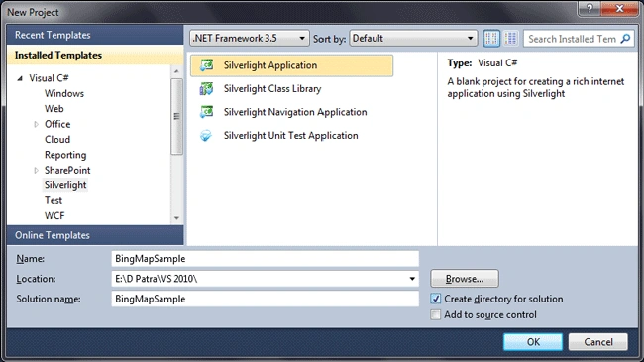
Task: Click the OK button
Action: pos(533,342)
